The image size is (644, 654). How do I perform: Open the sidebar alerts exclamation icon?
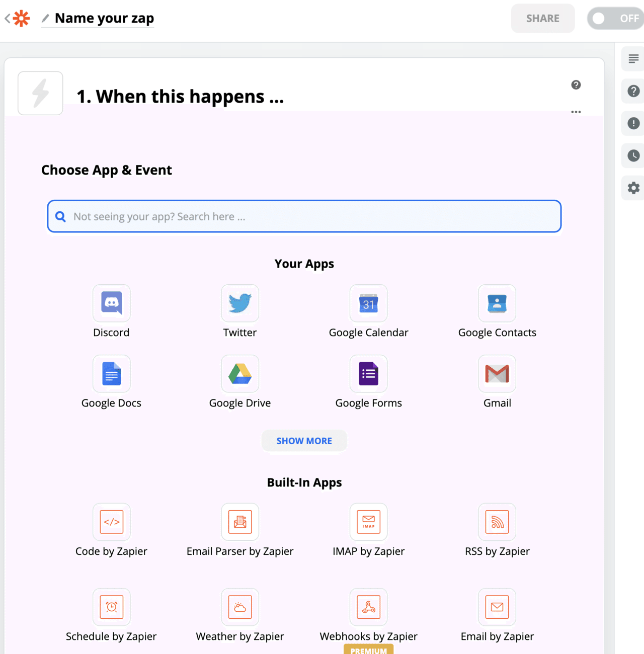click(x=633, y=123)
